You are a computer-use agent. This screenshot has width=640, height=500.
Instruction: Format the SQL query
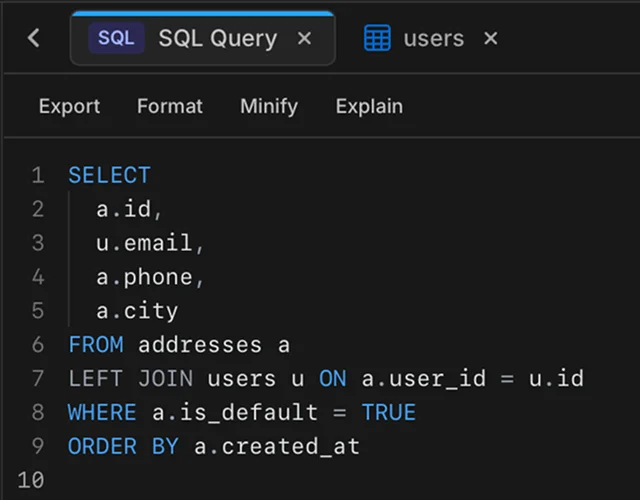170,106
